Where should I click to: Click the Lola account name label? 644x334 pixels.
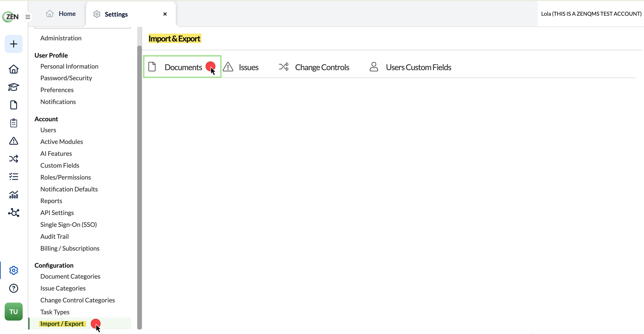coord(591,14)
